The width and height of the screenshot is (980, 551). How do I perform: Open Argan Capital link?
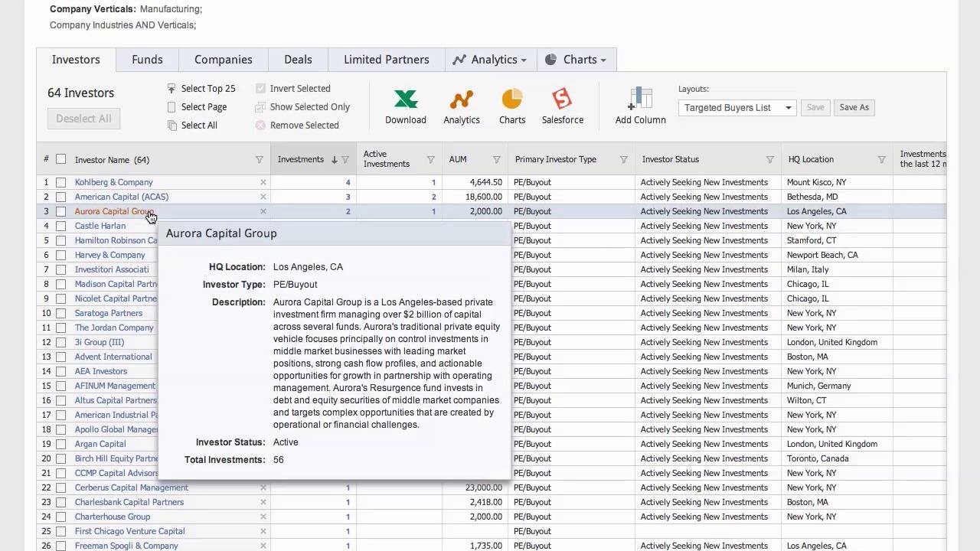[x=100, y=444]
